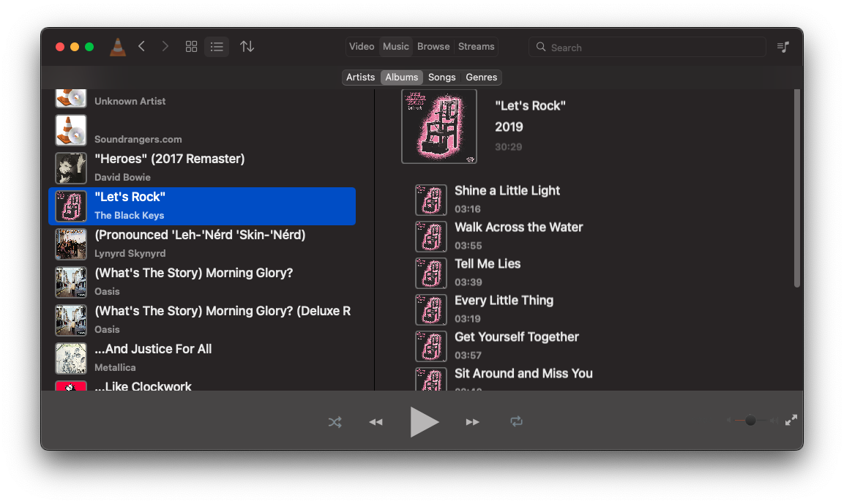Click the Soundrangers.com VLC disc thumbnail

pyautogui.click(x=71, y=130)
